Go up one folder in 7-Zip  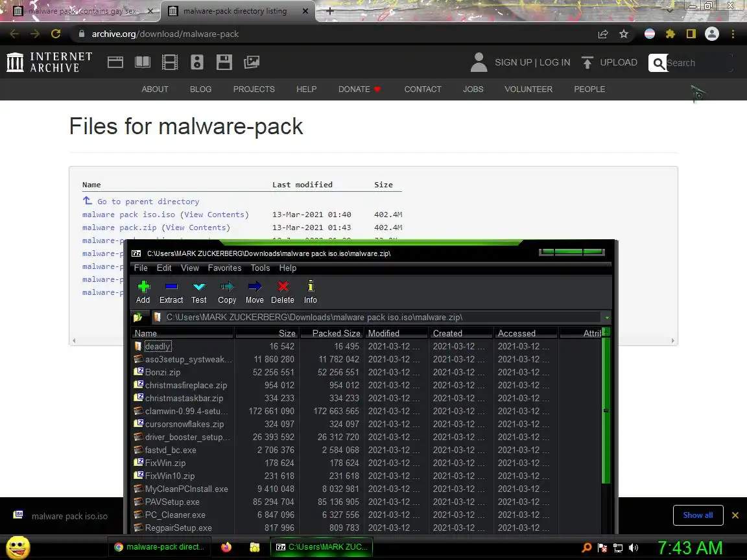tap(137, 317)
